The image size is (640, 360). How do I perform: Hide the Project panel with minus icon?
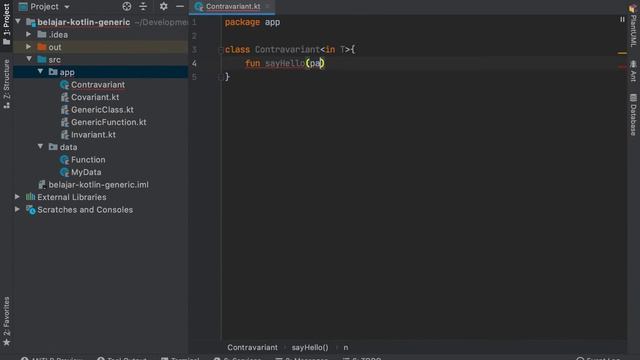[x=180, y=7]
